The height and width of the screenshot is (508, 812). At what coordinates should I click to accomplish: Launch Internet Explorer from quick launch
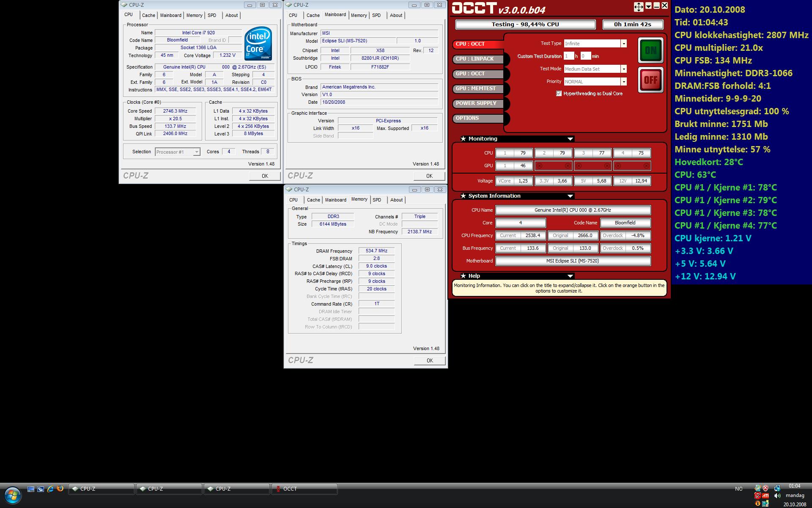tap(50, 489)
